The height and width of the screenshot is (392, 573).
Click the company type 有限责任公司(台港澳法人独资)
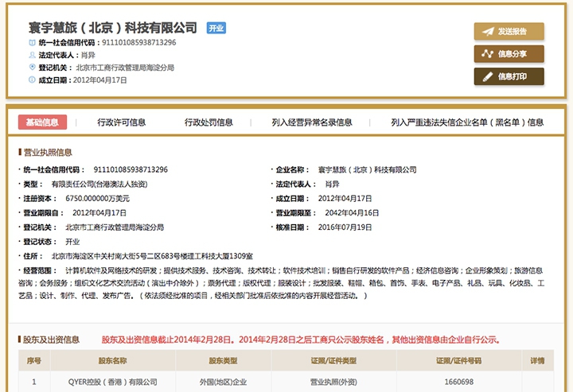coord(99,184)
